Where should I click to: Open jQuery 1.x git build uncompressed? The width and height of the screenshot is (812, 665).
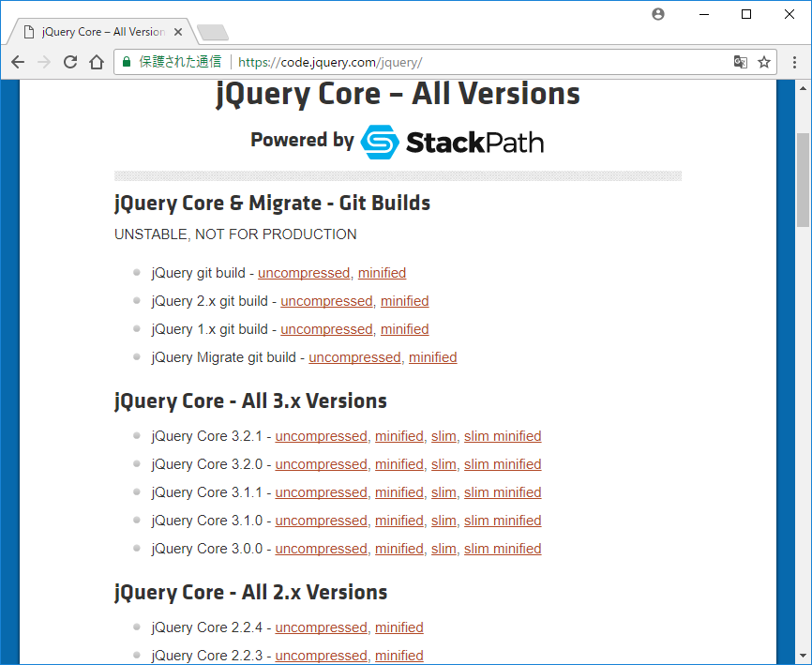point(326,329)
